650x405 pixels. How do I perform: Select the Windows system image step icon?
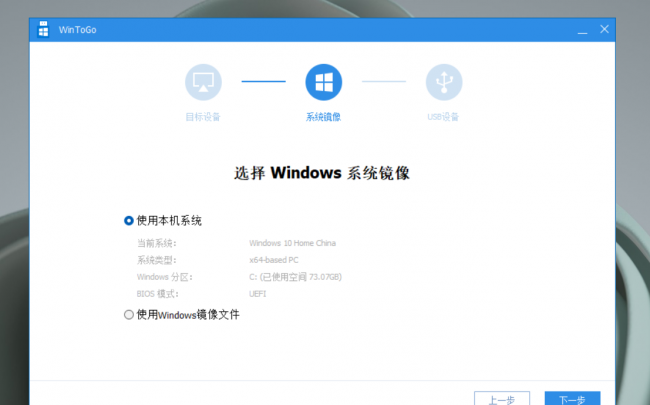(x=323, y=82)
